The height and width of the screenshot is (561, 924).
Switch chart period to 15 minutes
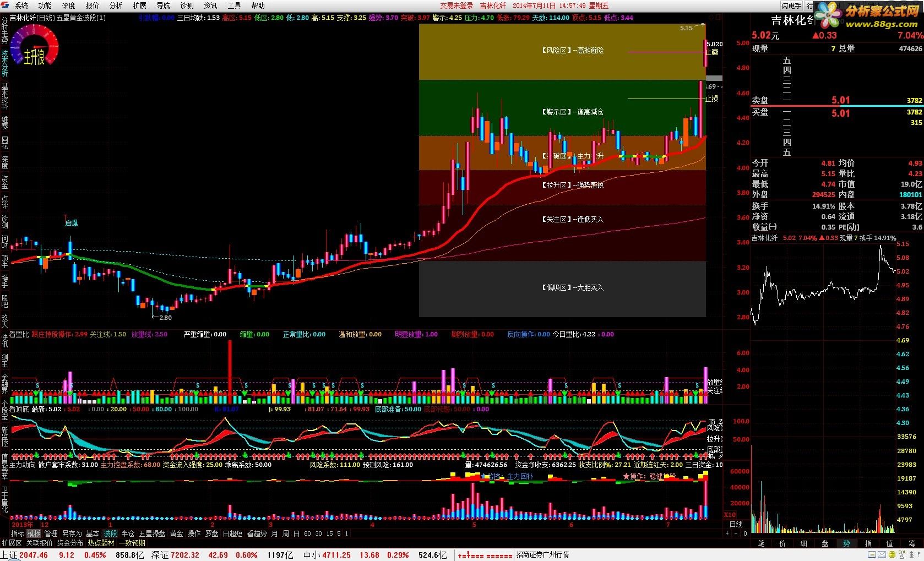(x=329, y=533)
